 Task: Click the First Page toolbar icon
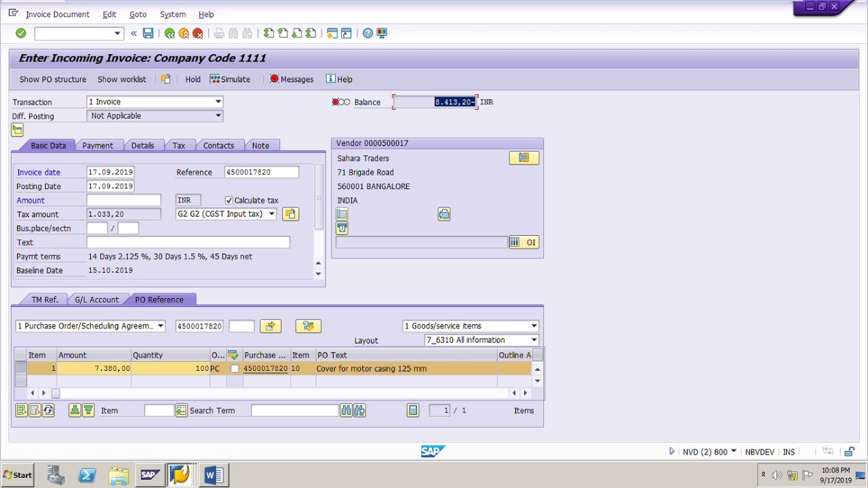coord(269,33)
